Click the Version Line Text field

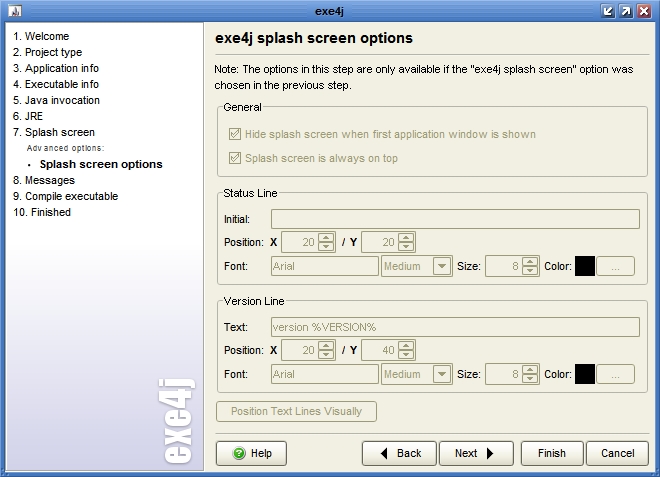[455, 327]
